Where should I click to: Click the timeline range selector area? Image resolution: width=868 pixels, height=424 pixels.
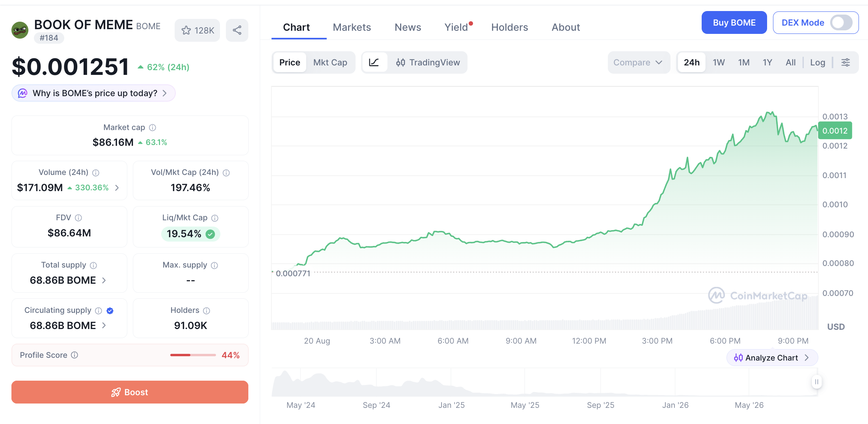[x=544, y=382]
